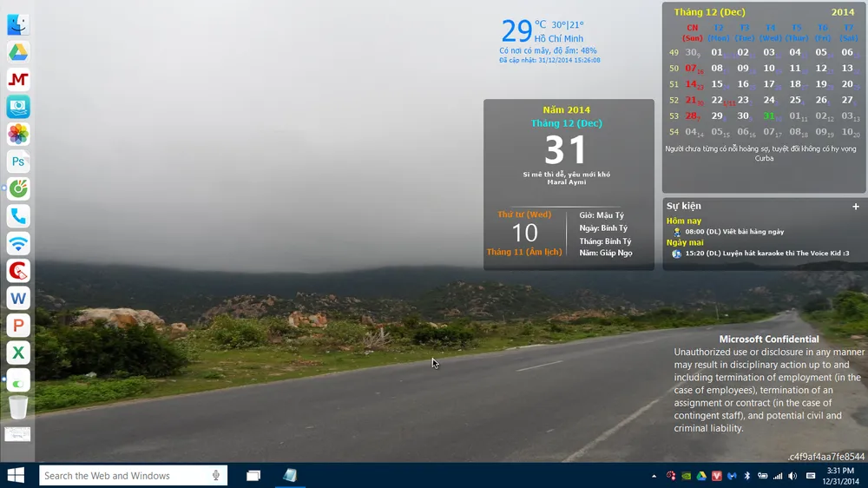Open the Start menu
Viewport: 868px width, 488px height.
[16, 475]
